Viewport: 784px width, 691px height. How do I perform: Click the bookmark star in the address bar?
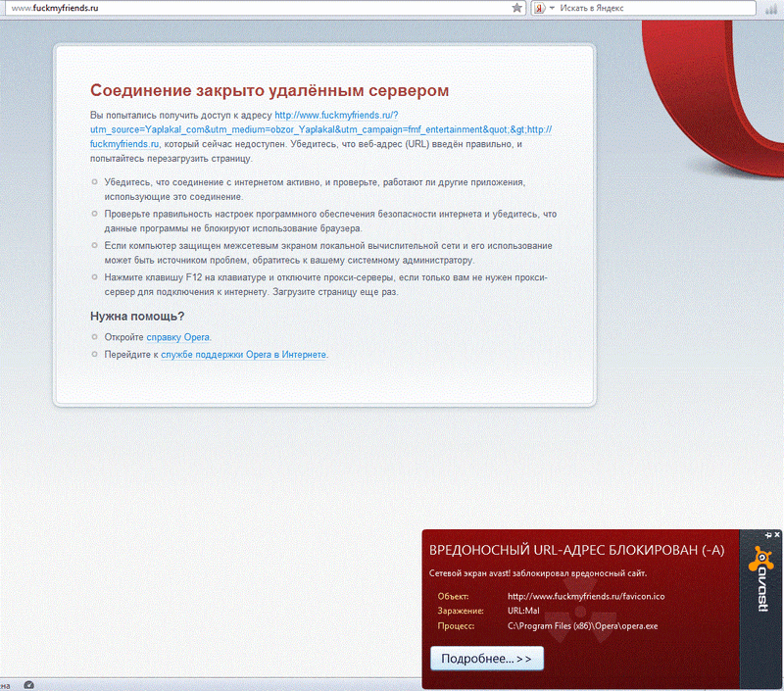click(517, 8)
